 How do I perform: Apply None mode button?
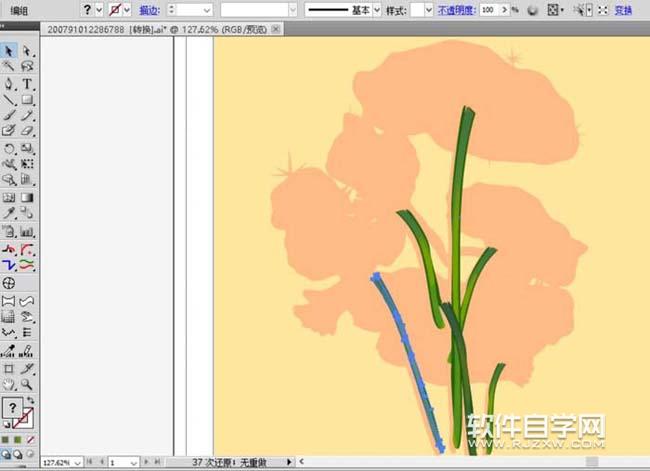(30, 439)
